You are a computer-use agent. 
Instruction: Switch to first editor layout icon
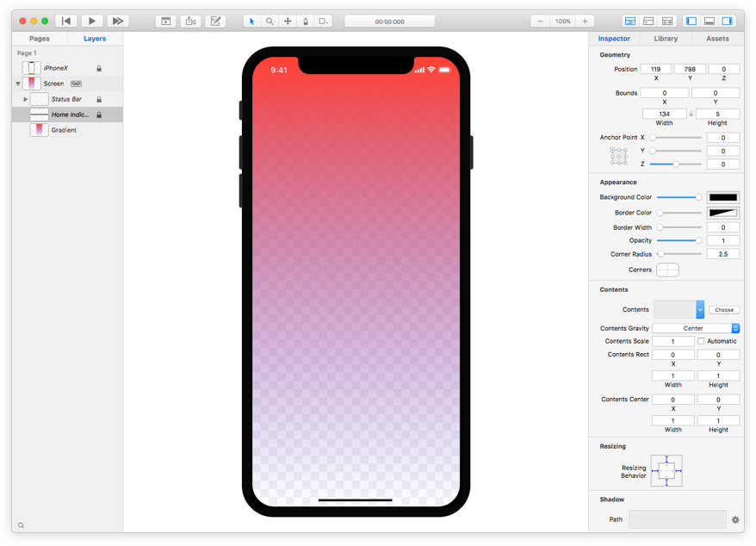629,22
